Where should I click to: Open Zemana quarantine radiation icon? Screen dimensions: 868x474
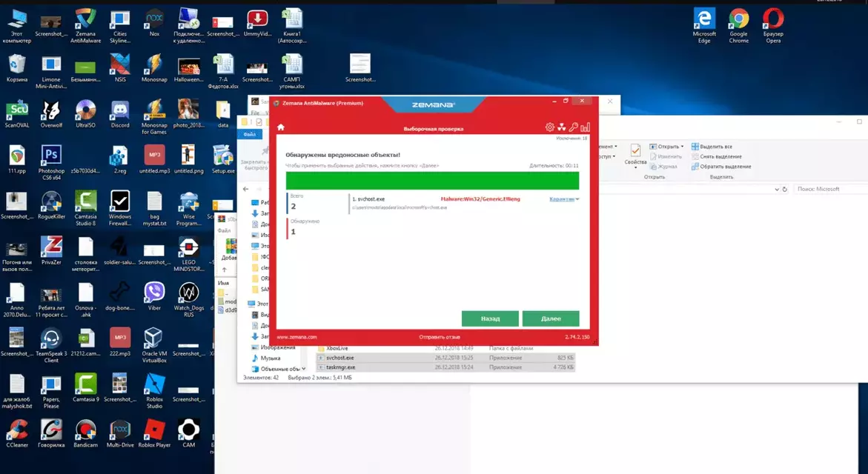561,127
